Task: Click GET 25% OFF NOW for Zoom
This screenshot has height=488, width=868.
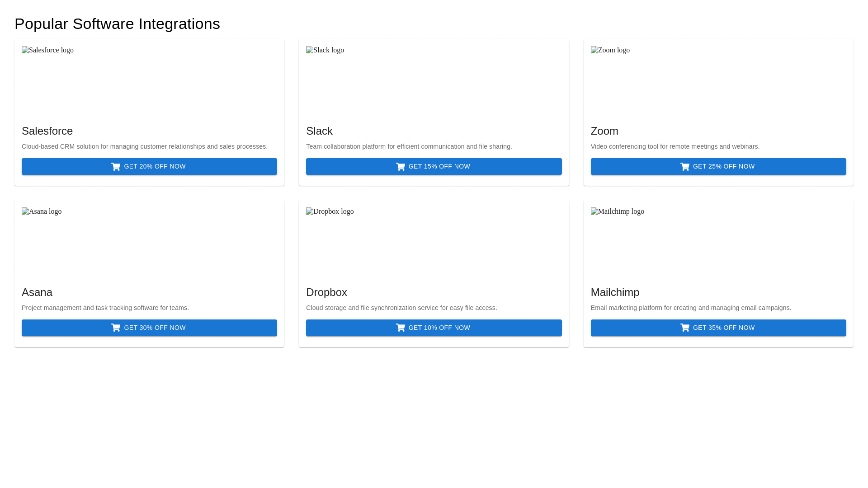Action: 718,166
